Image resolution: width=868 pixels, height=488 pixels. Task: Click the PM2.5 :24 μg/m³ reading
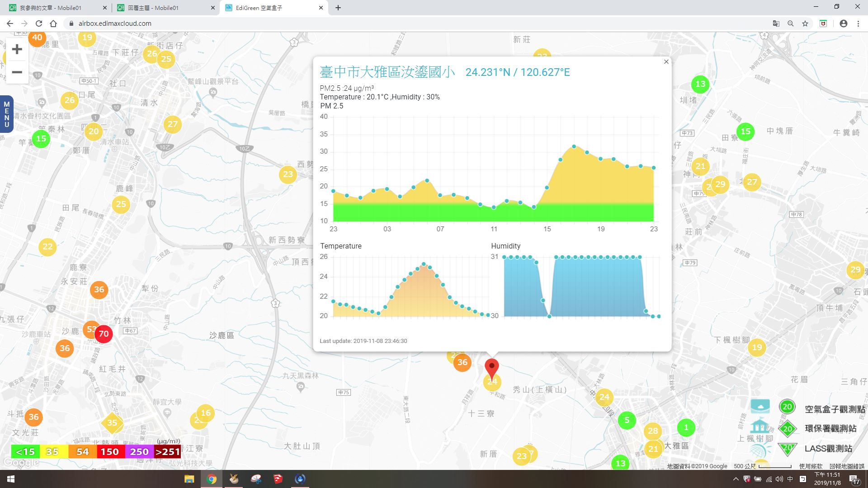pyautogui.click(x=347, y=88)
